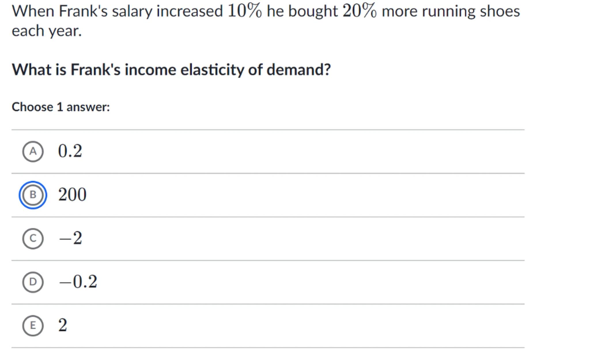The height and width of the screenshot is (364, 590).
Task: Click the bold question about income elasticity
Action: [171, 70]
